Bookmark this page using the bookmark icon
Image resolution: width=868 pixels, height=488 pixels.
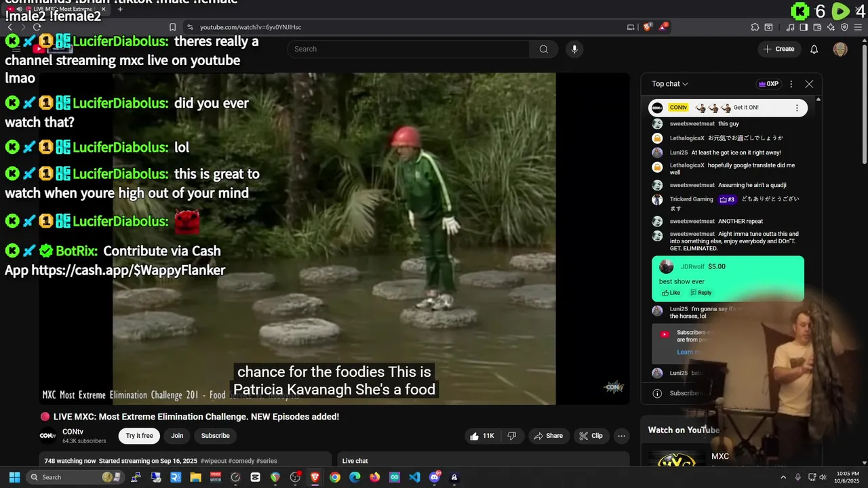click(x=172, y=27)
